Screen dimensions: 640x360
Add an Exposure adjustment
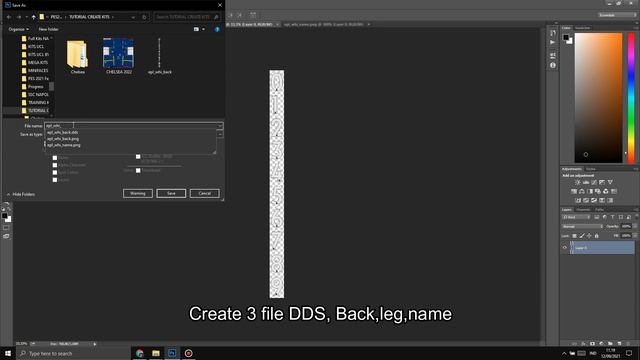click(602, 182)
